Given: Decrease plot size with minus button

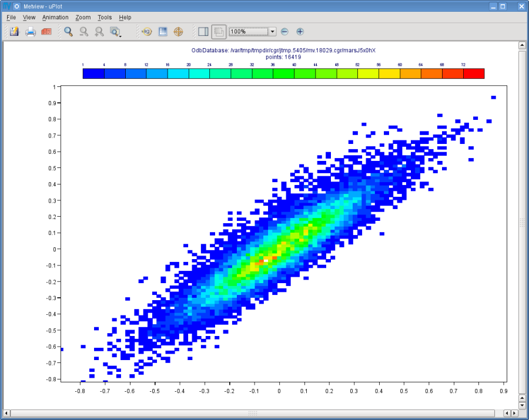Looking at the screenshot, I should point(284,32).
